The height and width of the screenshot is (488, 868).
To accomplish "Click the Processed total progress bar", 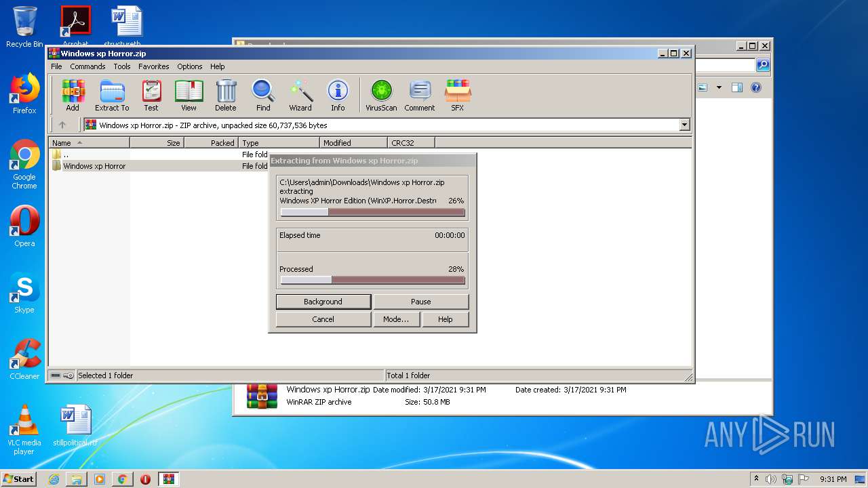I will coord(373,280).
